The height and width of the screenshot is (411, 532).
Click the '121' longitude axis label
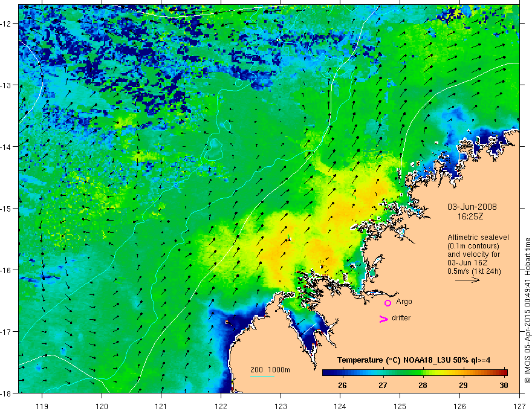161,407
